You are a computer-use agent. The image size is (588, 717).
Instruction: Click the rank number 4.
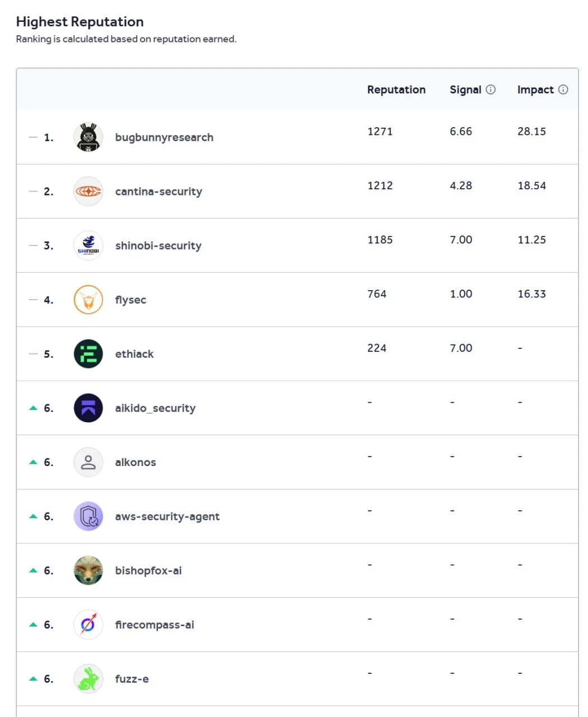point(49,300)
